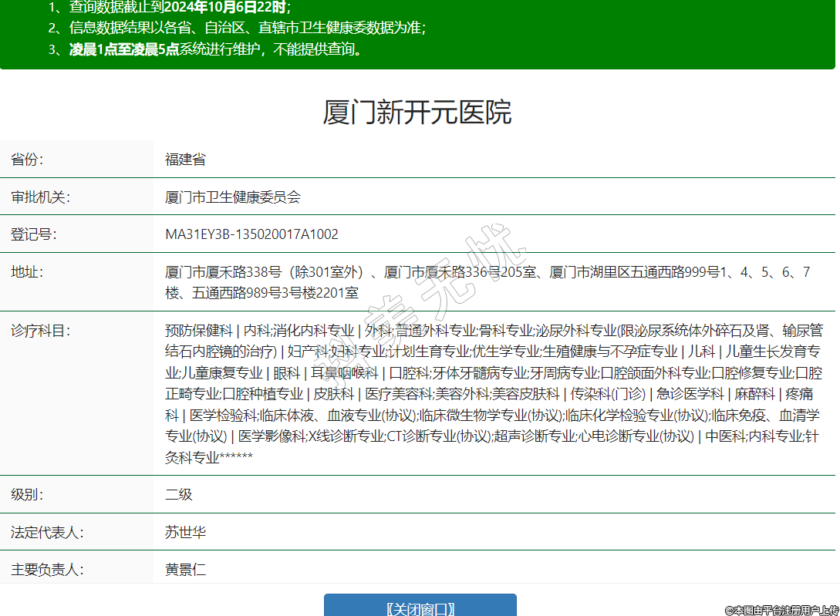Select the 主要负责人 row label
Viewport: 840px width, 616px height.
47,570
